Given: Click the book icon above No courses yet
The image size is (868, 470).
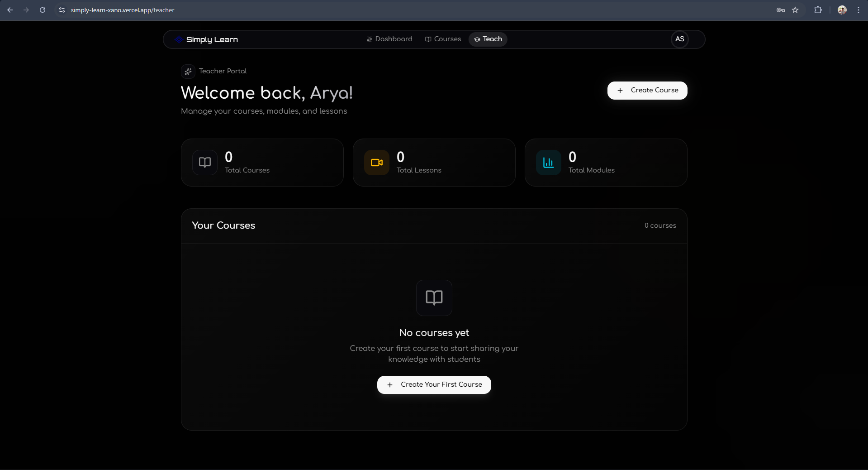Looking at the screenshot, I should coord(434,298).
